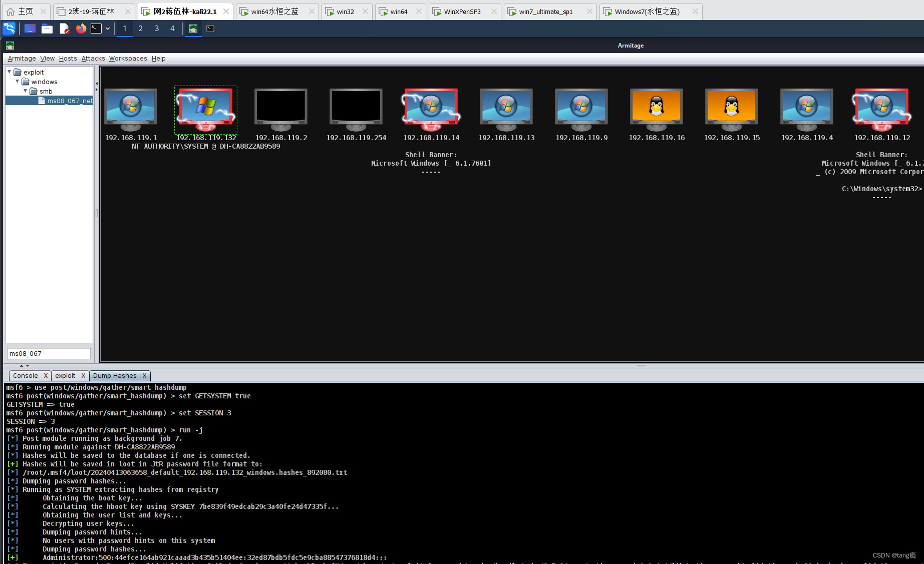This screenshot has height=564, width=924.
Task: Open the View menu
Action: (x=48, y=59)
